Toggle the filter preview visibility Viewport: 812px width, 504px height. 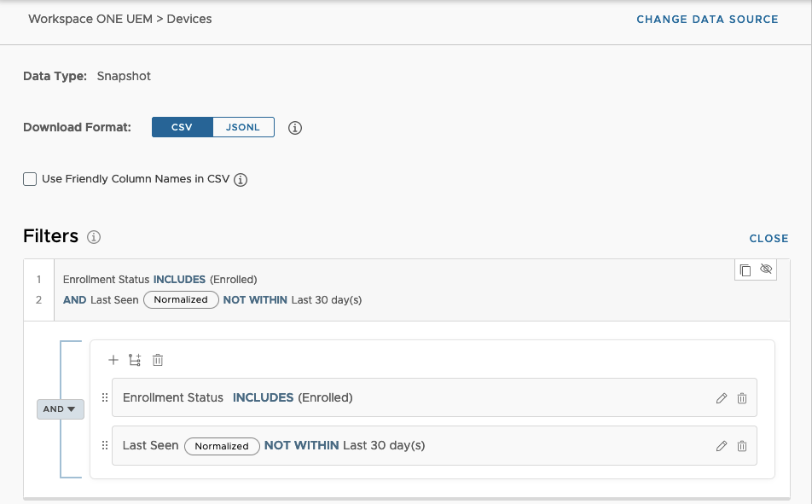(765, 269)
